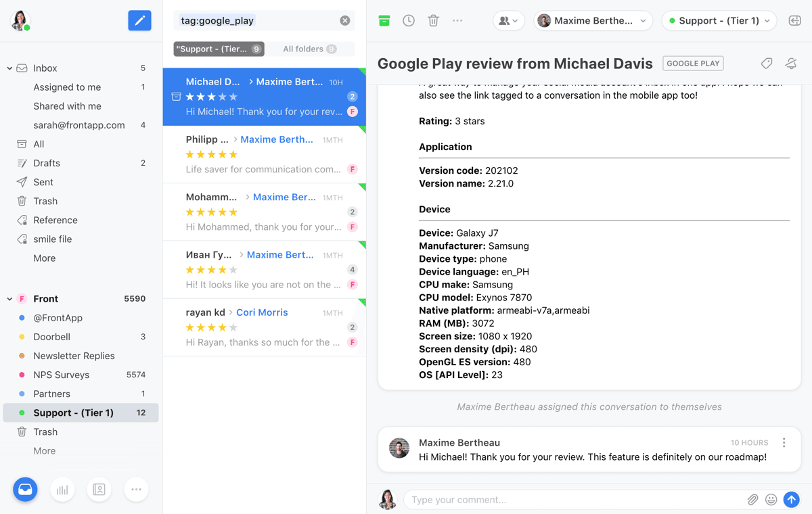
Task: Click the archive icon on Michael D. conversation
Action: [176, 97]
